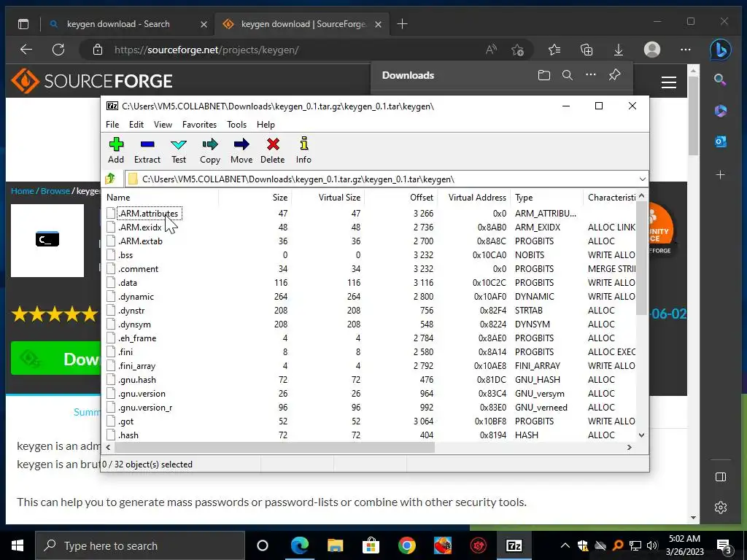Click the Add button in 7-Zip toolbar

tap(116, 150)
